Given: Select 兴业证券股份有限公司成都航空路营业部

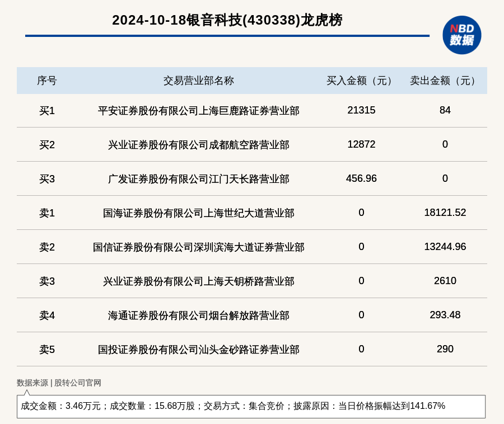Looking at the screenshot, I should (x=199, y=145).
